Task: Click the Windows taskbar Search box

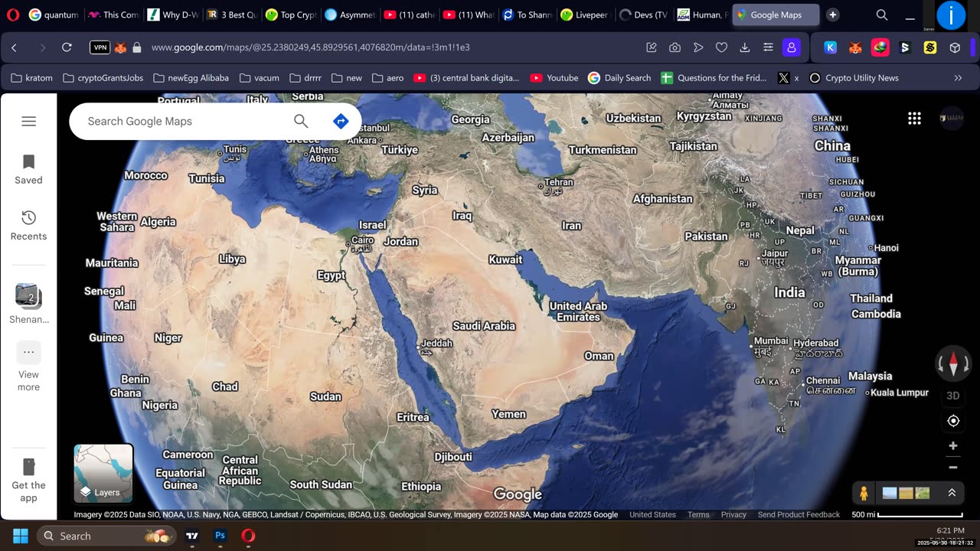Action: click(106, 536)
